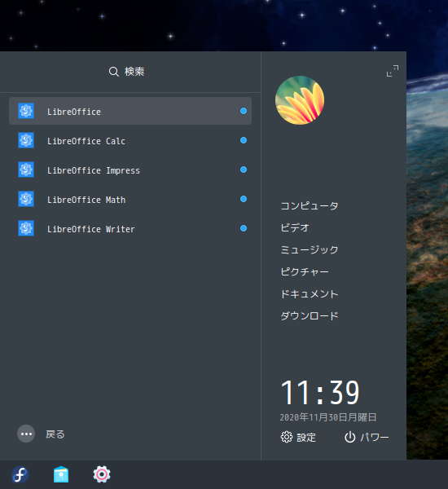Go back using the 戻る button
This screenshot has width=448, height=489.
(x=41, y=434)
